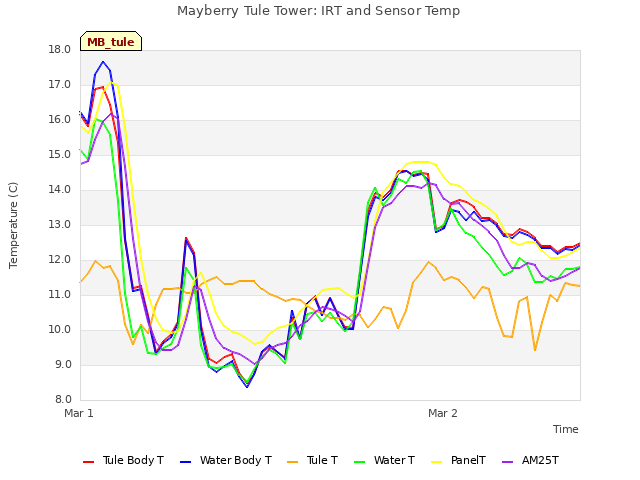
Task: Click the green Water T legend swatch
Action: point(360,462)
